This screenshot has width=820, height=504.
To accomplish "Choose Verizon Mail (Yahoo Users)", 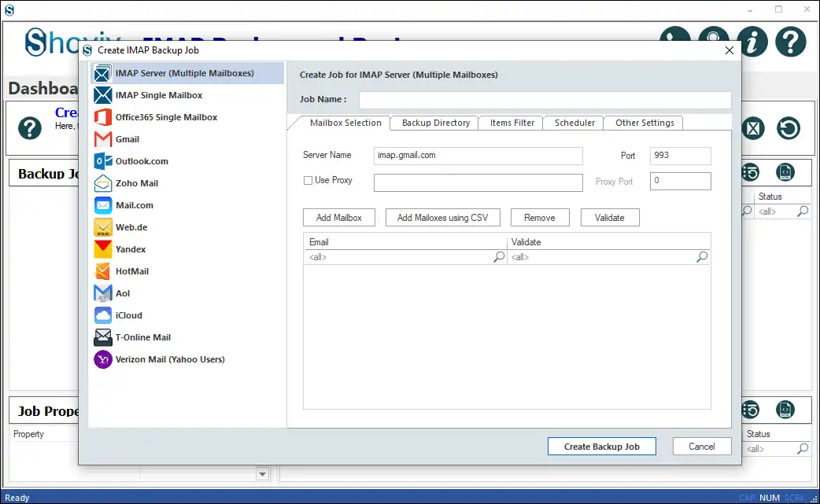I will click(187, 359).
